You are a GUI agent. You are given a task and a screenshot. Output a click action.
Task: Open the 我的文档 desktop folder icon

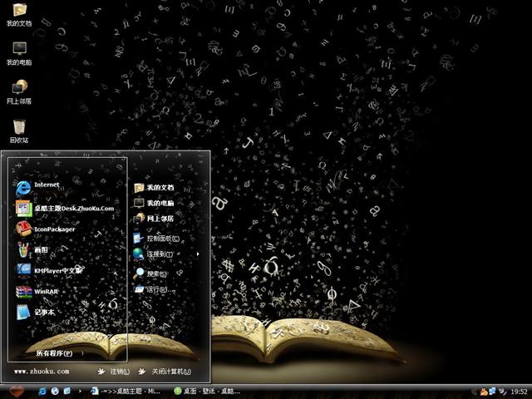19,14
